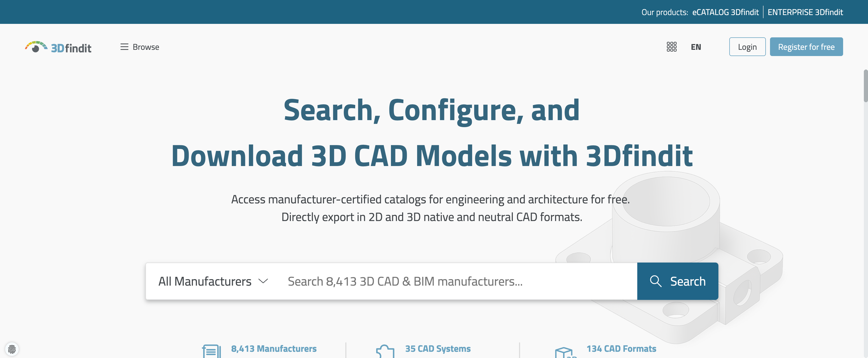Click the Search button
The width and height of the screenshot is (868, 358).
[678, 281]
